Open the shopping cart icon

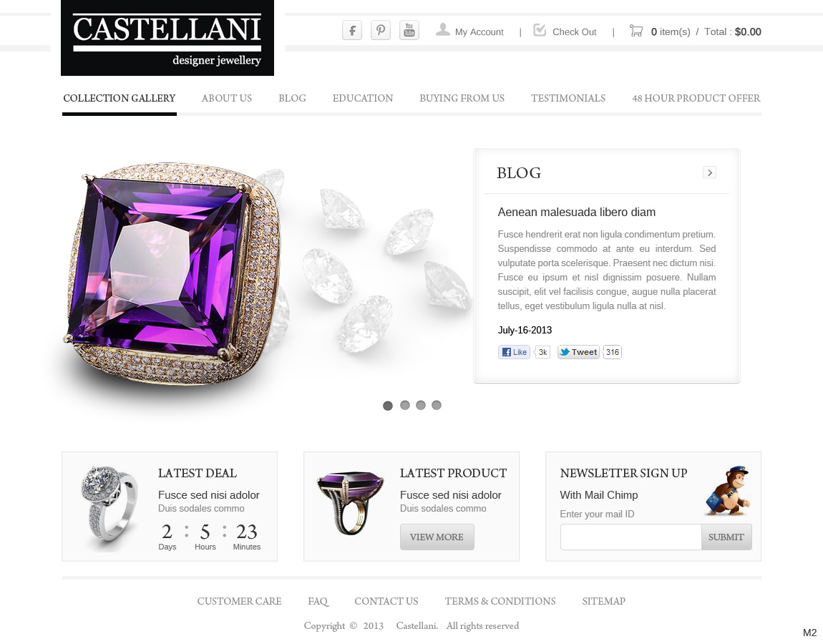(636, 31)
